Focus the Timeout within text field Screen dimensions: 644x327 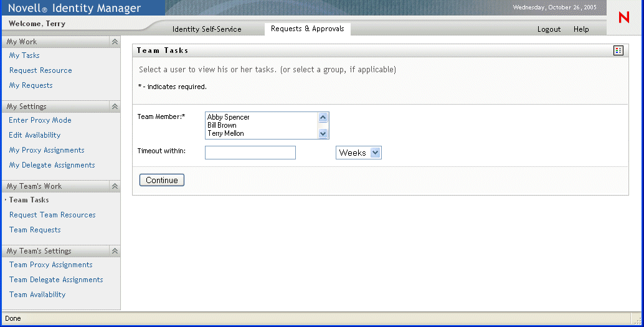250,153
